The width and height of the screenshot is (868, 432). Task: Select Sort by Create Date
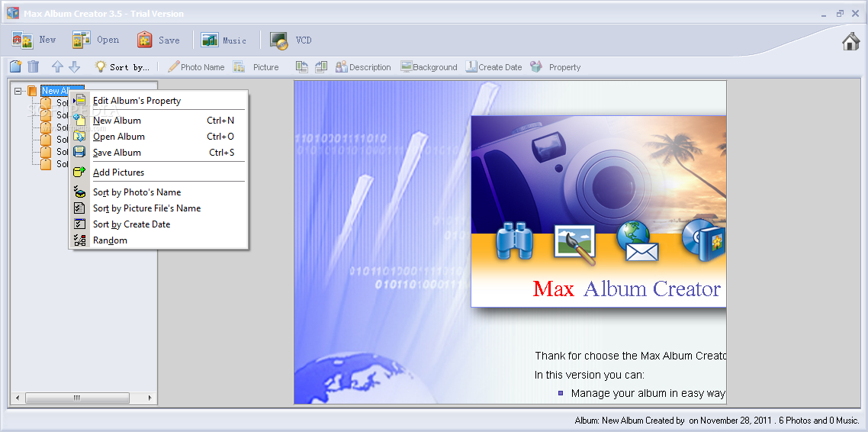click(x=159, y=224)
